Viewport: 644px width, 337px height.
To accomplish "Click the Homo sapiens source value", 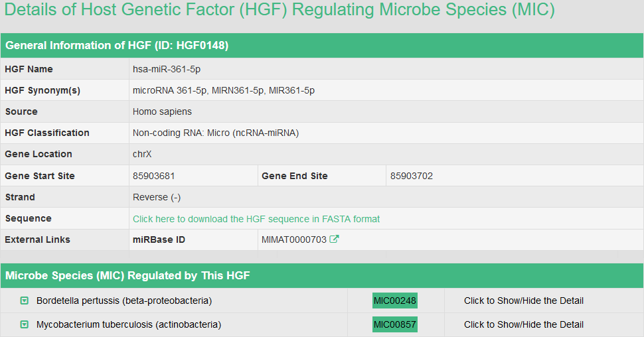I will [162, 111].
